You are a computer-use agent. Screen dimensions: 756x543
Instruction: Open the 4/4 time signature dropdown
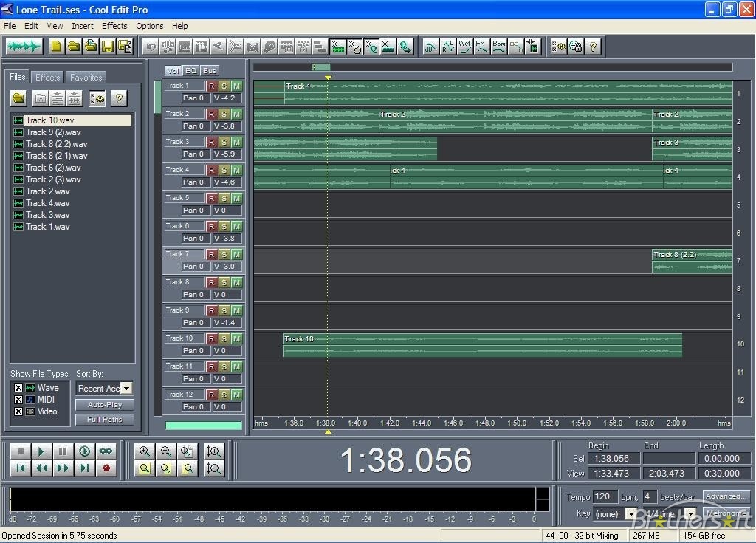click(x=691, y=513)
